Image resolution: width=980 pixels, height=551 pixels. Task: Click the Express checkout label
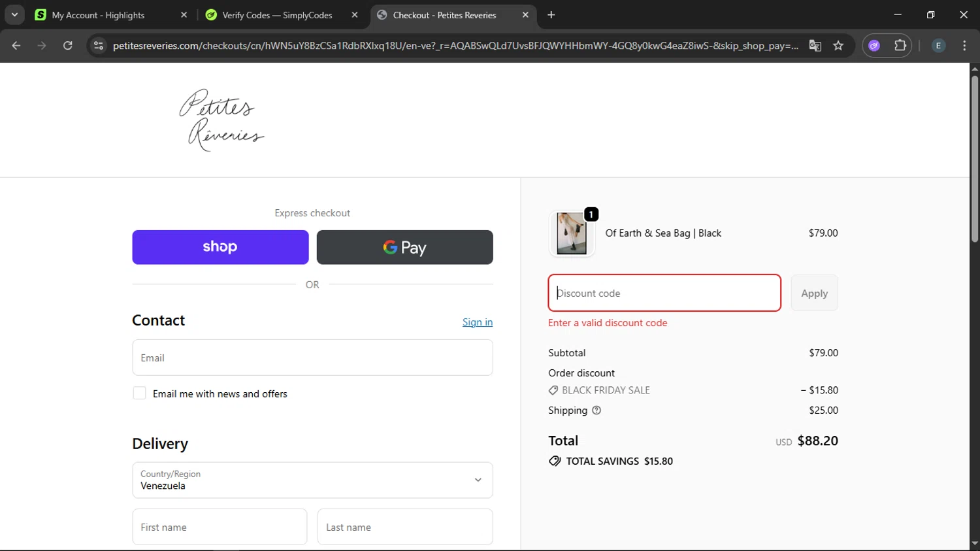click(312, 213)
